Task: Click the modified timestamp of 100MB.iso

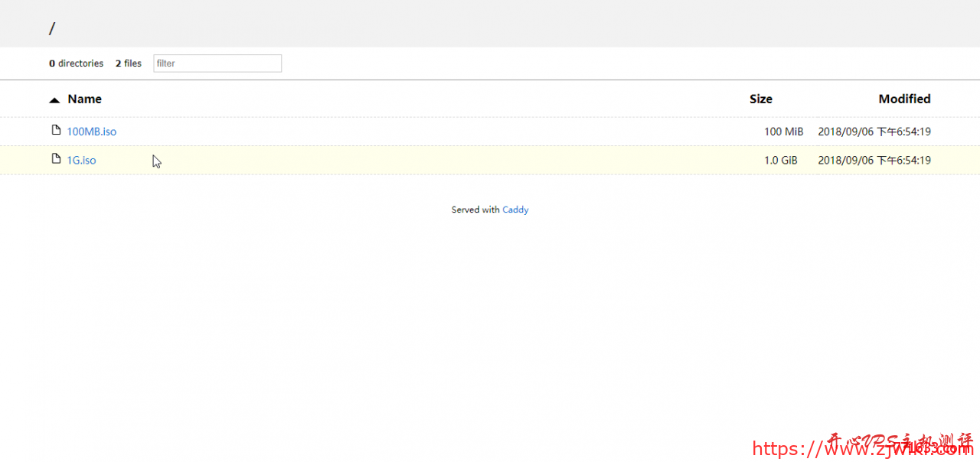Action: click(874, 132)
